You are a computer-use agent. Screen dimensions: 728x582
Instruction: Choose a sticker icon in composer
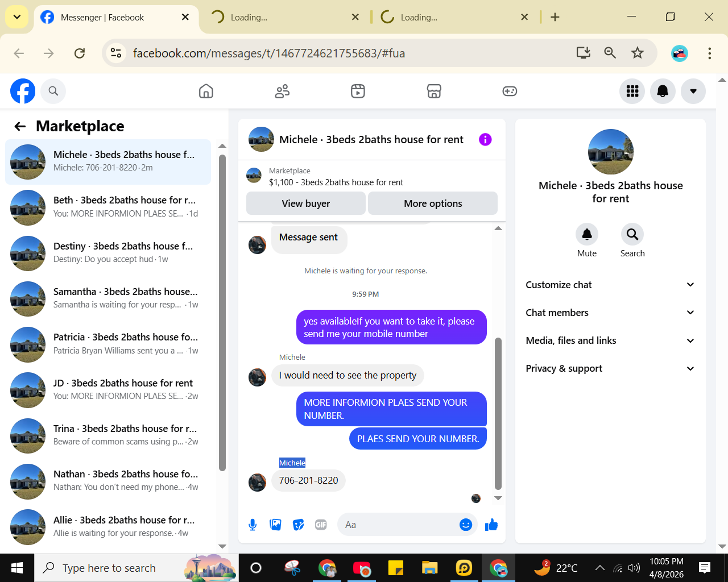coord(298,525)
